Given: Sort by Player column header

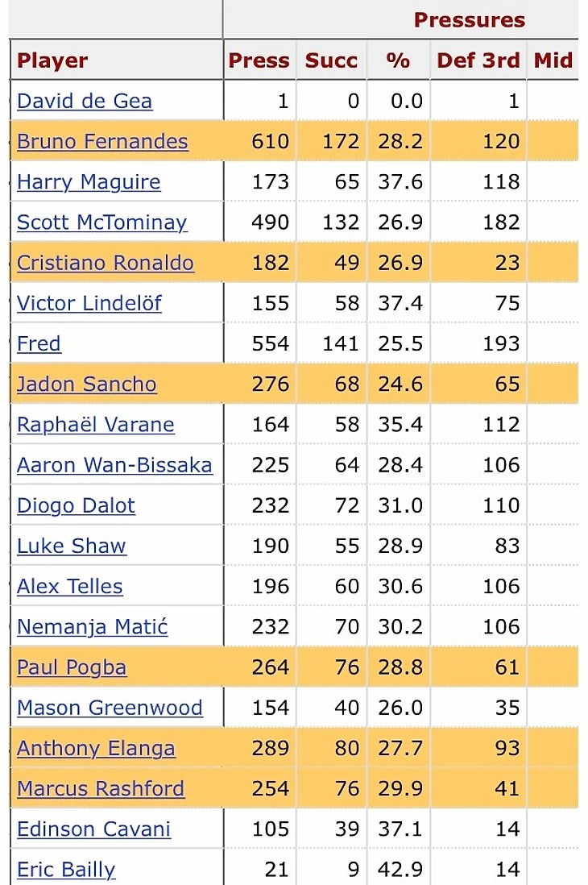Looking at the screenshot, I should click(x=52, y=60).
